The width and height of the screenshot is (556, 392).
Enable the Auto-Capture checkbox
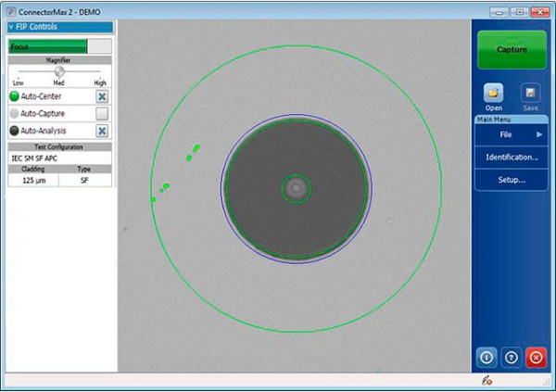(102, 113)
